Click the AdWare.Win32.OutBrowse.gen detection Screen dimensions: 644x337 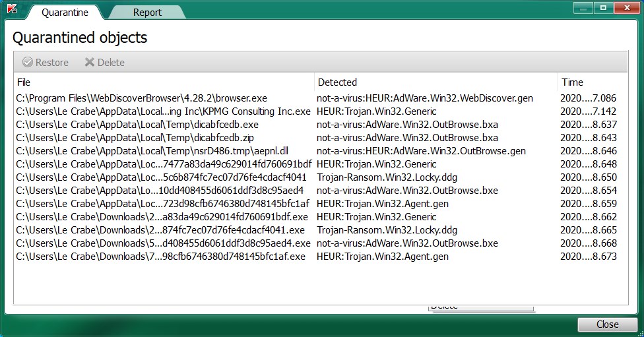pos(421,150)
